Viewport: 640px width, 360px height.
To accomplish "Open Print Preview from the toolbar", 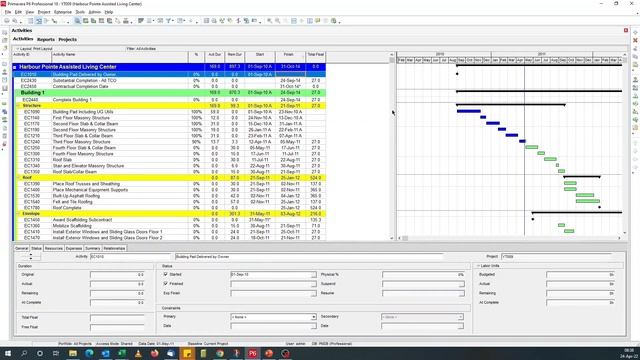I will pos(15,21).
